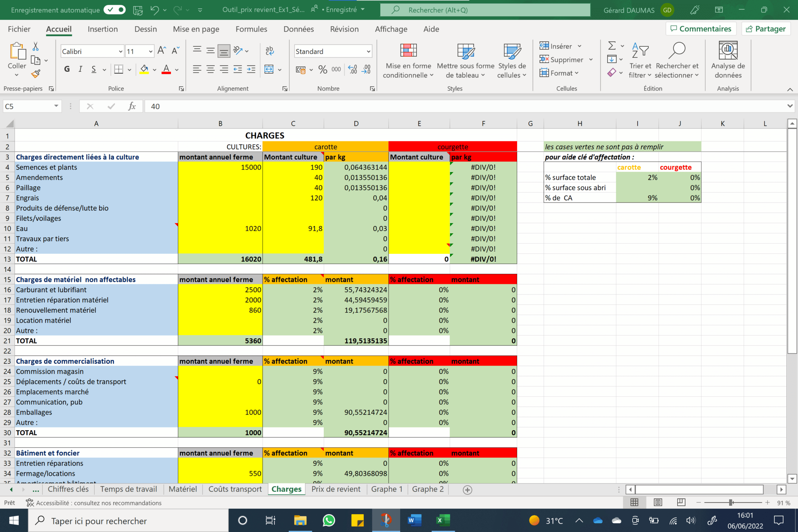Increase indent
Screen dimensions: 798x532
tap(251, 69)
